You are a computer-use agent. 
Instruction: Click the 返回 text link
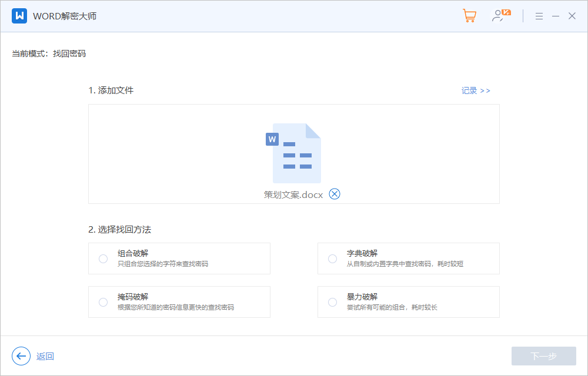[45, 356]
